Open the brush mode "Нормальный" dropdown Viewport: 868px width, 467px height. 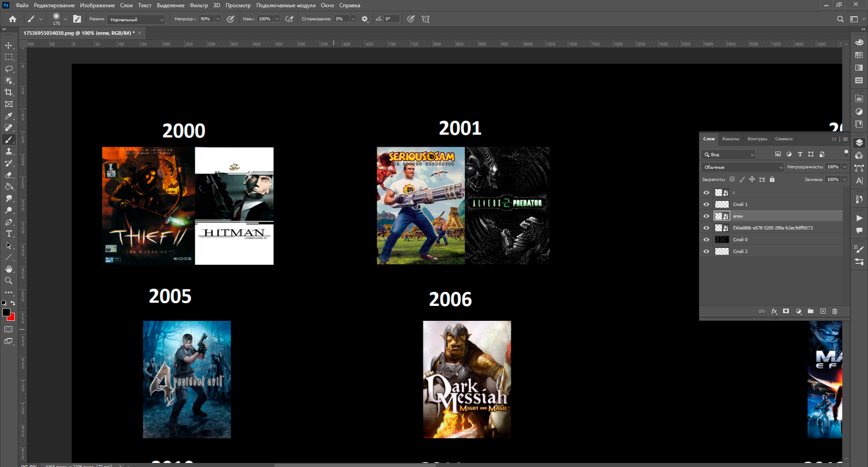click(137, 19)
